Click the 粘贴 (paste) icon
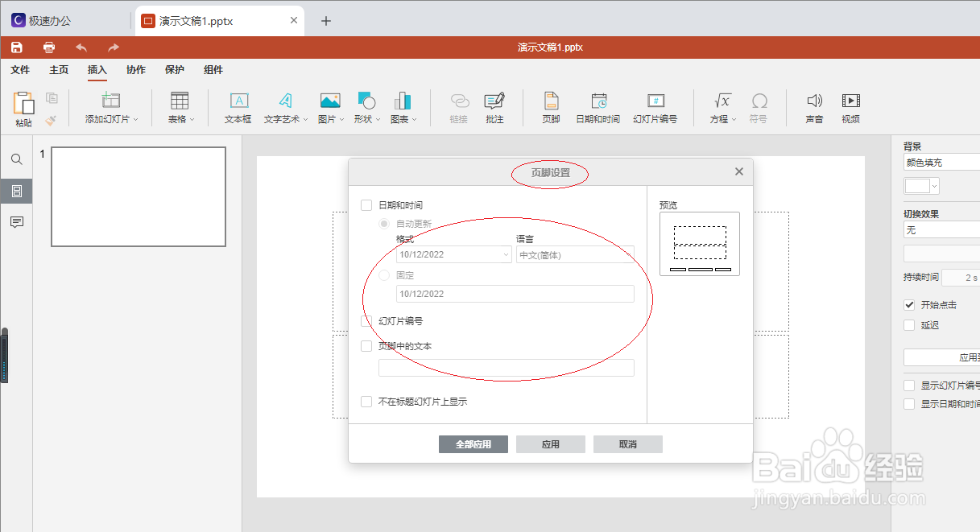This screenshot has width=980, height=532. pyautogui.click(x=23, y=107)
